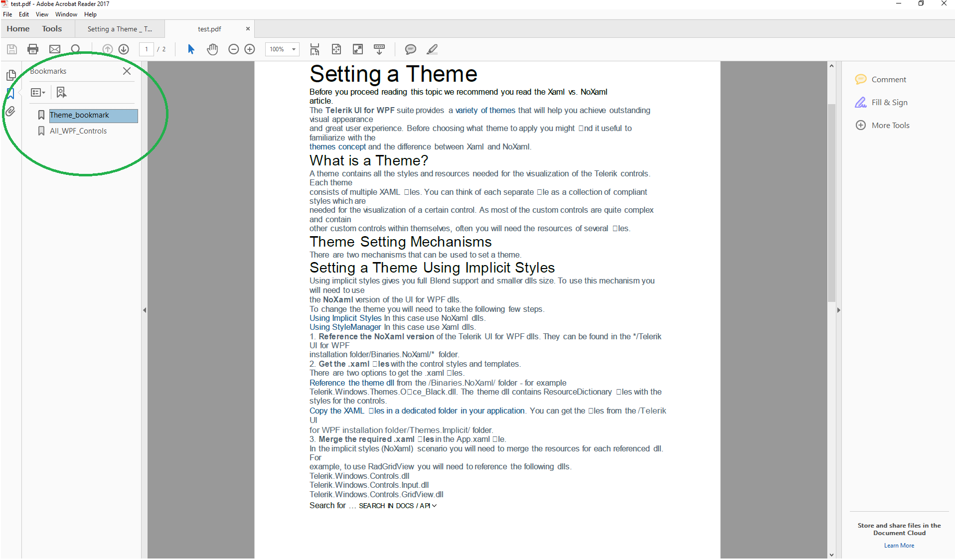Fit one full page to window
The width and height of the screenshot is (955, 560).
click(336, 49)
